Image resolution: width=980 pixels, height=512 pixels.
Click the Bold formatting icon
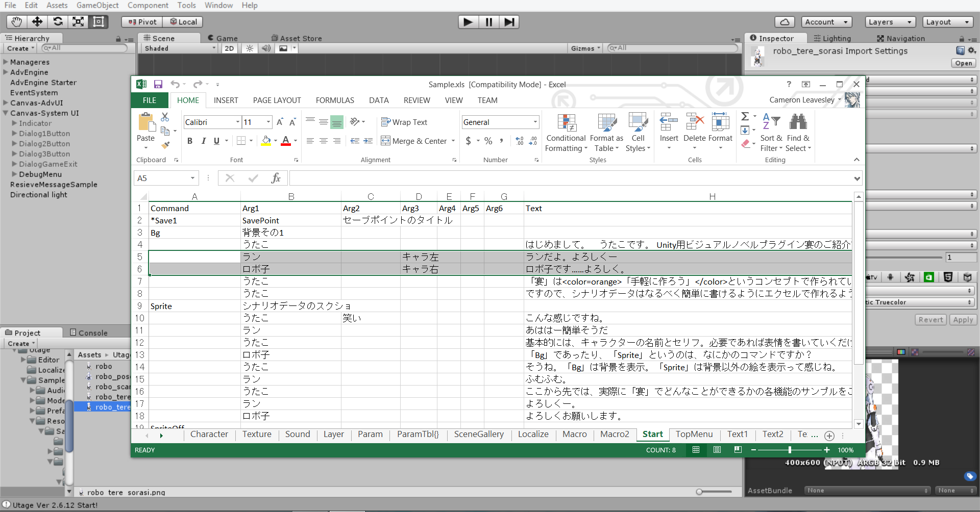tap(190, 141)
